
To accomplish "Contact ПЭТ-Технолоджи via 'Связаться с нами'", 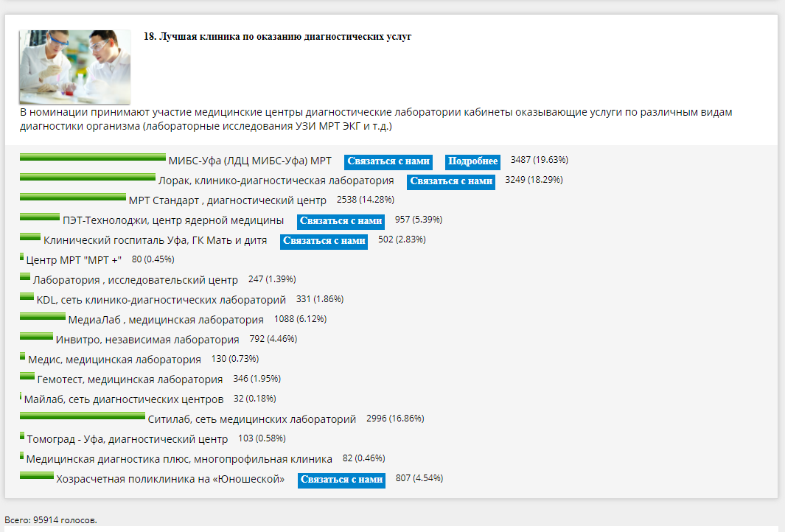I will coord(341,221).
